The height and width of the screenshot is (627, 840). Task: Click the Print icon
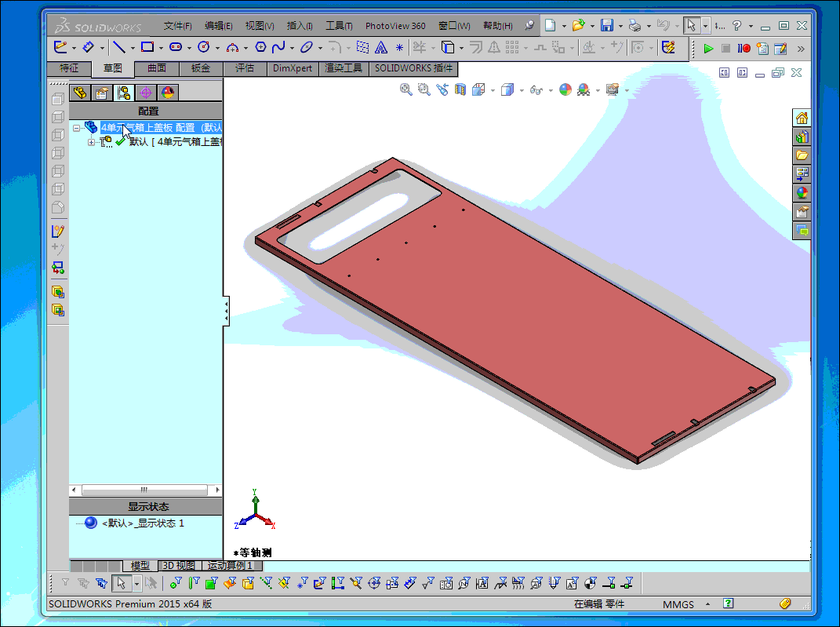[x=635, y=25]
